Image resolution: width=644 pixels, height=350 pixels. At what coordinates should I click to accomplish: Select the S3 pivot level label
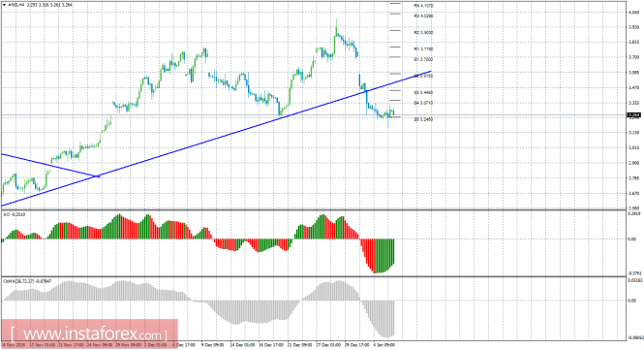click(423, 93)
